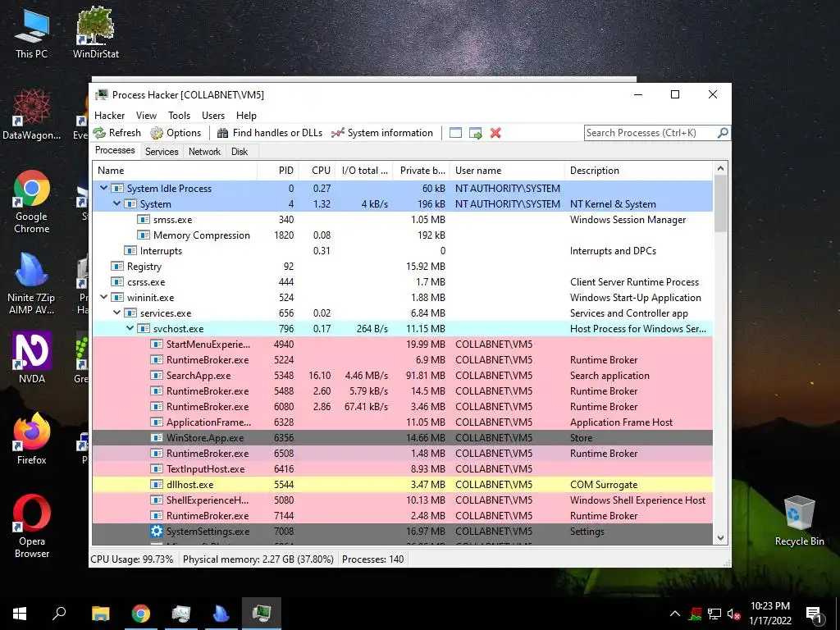Sort by the Name column header
Viewport: 840px width, 630px height.
tap(175, 171)
